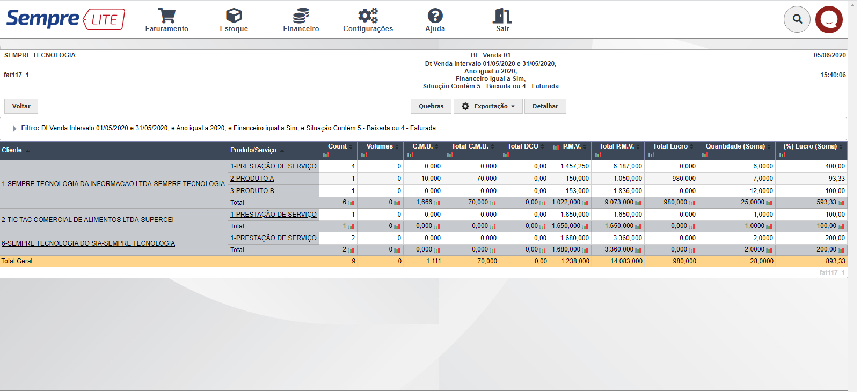Click chart icon beside total 1.022,000

(x=585, y=203)
